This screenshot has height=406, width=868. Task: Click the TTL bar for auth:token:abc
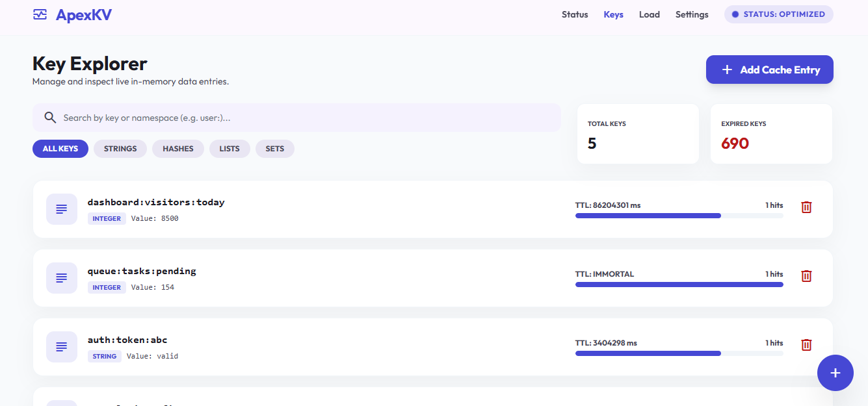[x=679, y=353]
